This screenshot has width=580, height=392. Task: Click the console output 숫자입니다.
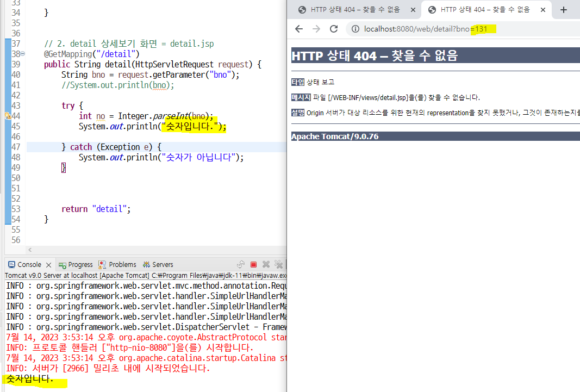click(x=30, y=379)
